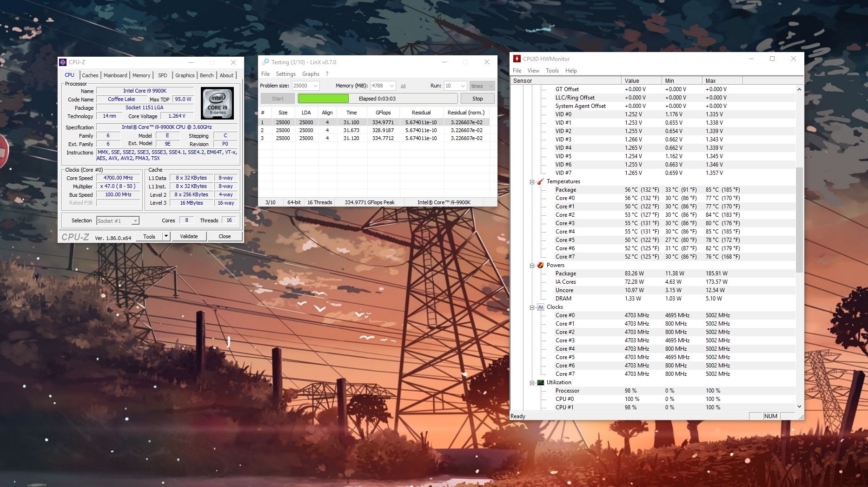Open the Problem size dropdown in LinX
Image resolution: width=868 pixels, height=487 pixels.
click(316, 86)
